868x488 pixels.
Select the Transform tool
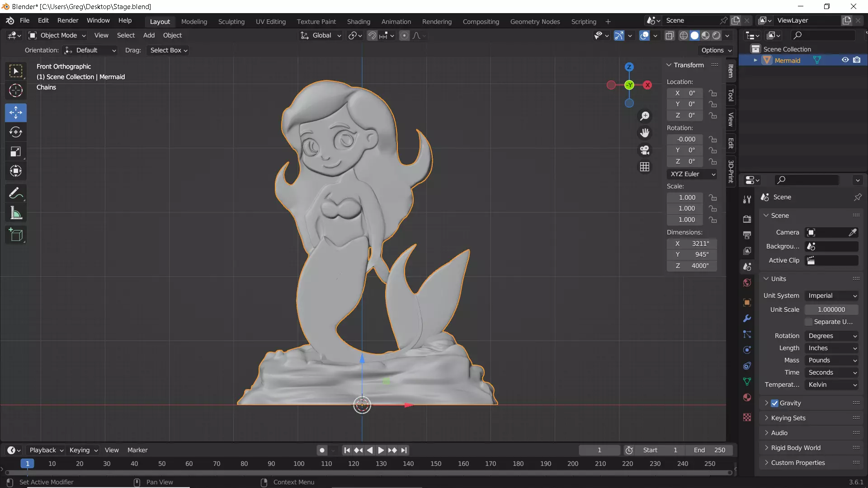click(x=16, y=171)
